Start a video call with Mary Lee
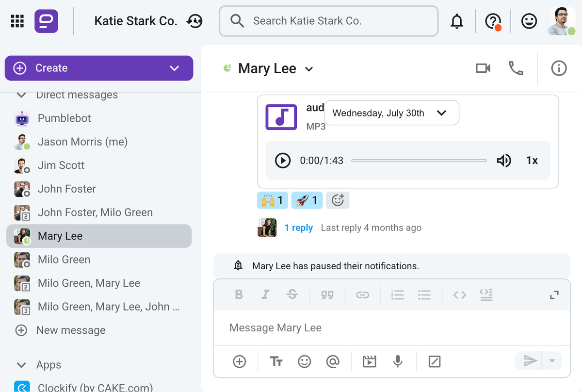 483,68
